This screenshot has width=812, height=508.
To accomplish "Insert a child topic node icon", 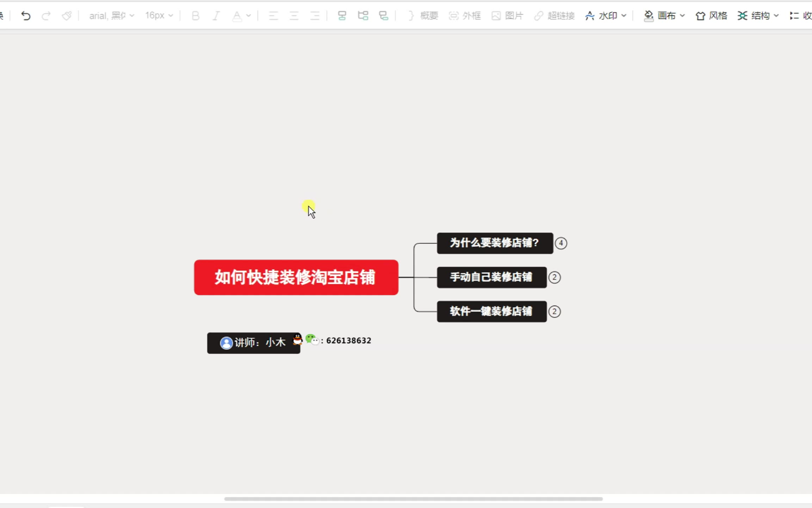I will [x=363, y=16].
